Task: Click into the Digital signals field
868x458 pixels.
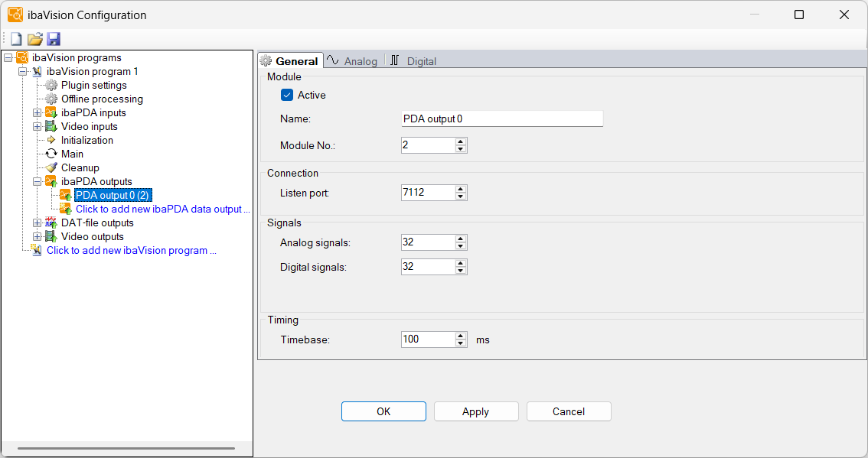Action: (x=428, y=267)
